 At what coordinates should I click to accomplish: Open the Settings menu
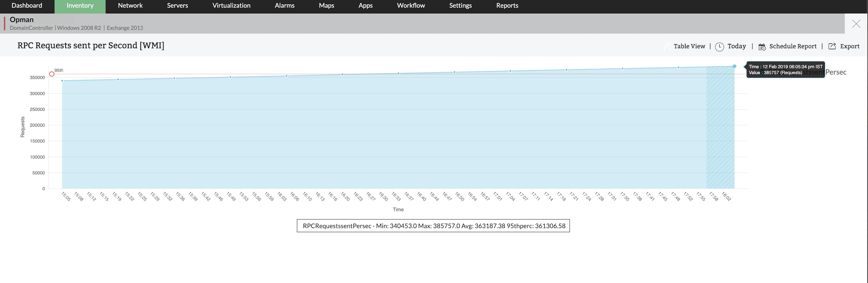tap(460, 5)
